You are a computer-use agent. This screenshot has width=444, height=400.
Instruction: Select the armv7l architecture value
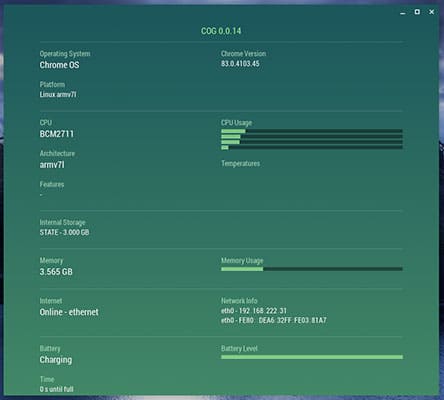[52, 165]
